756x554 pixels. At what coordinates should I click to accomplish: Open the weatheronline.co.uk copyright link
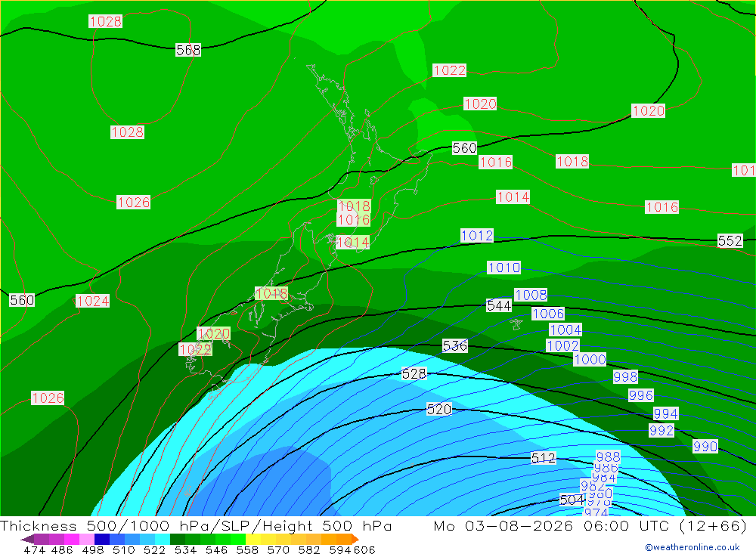click(692, 547)
